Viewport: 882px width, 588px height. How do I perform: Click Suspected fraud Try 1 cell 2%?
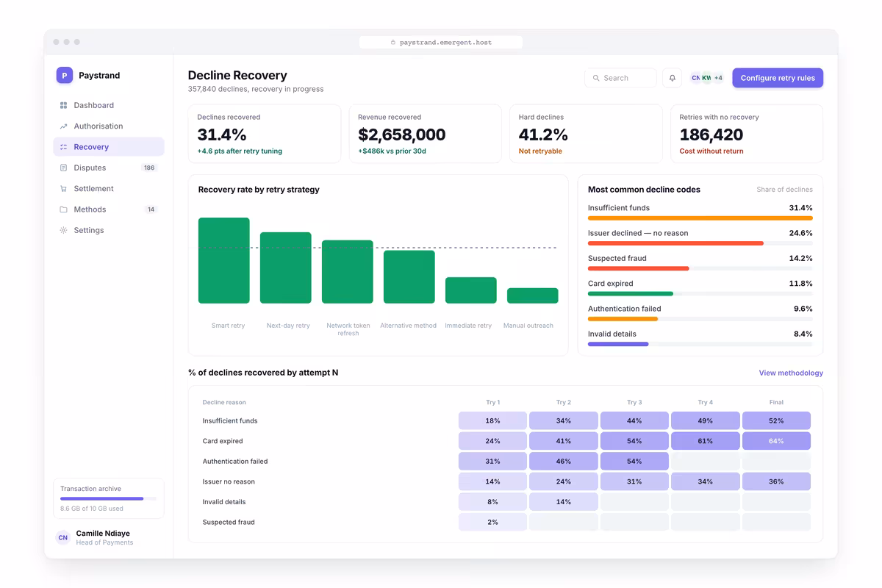[x=492, y=522]
